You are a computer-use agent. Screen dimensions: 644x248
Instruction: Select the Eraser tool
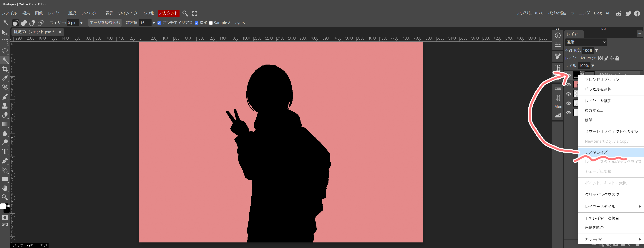tap(5, 115)
